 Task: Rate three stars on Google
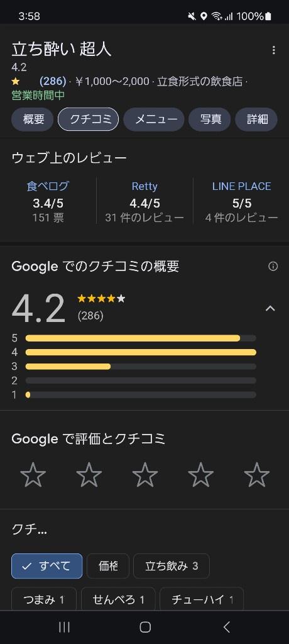(x=145, y=474)
